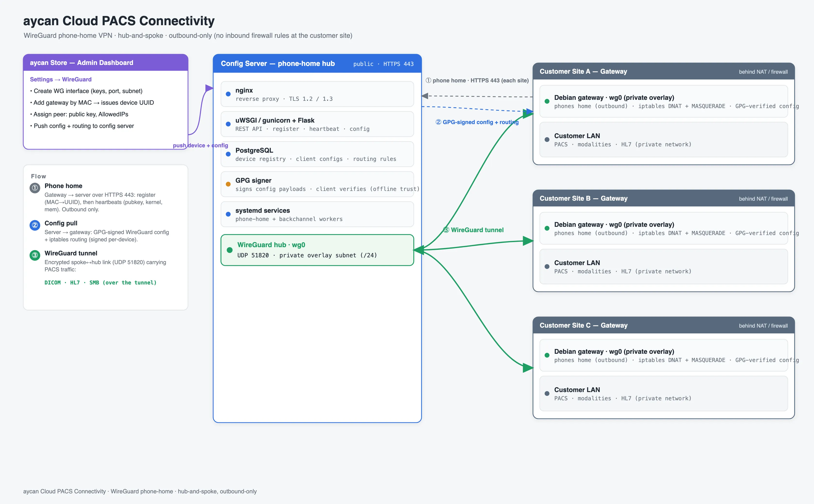Click the Customer LAN title in Site B

point(577,263)
